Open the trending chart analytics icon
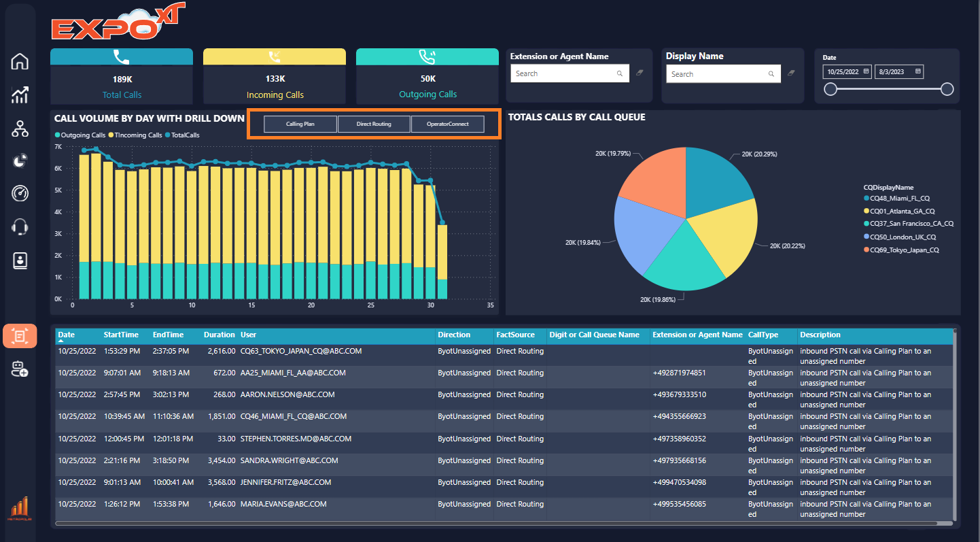Screen dimensions: 980x542 [x=20, y=95]
